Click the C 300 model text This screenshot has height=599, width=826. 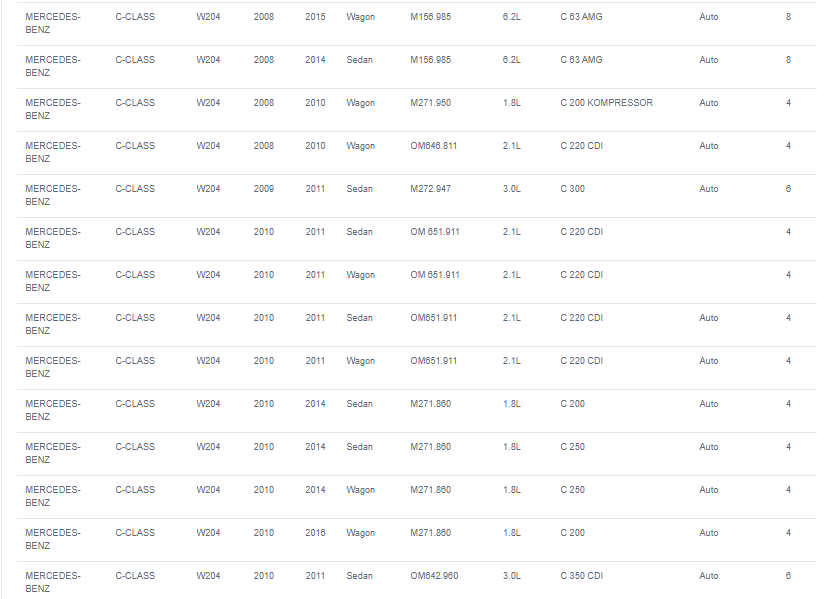573,189
